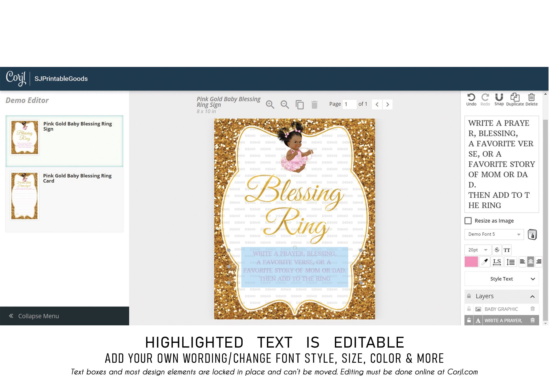Duplicate the selected element
Screen dimensions: 549x392
(514, 98)
